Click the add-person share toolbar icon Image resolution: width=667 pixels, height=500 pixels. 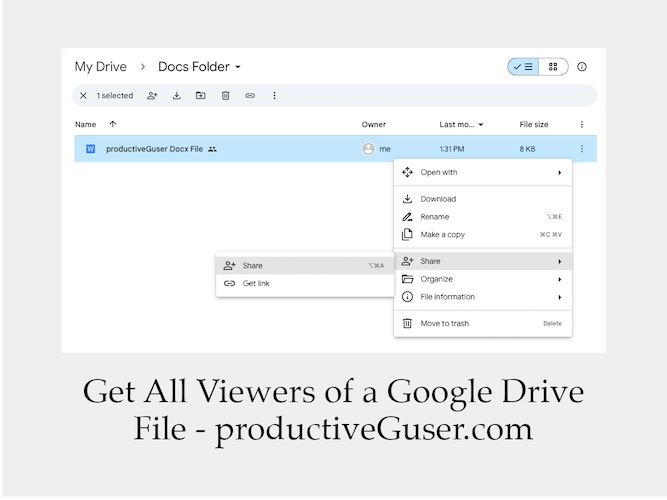[x=152, y=96]
